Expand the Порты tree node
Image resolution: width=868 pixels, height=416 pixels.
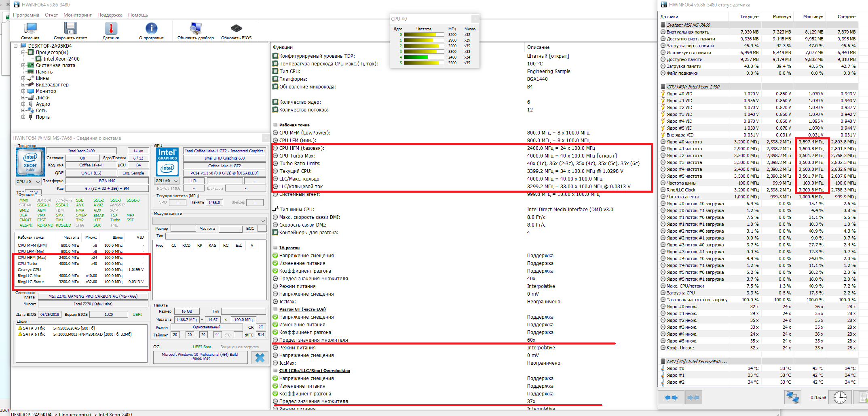pyautogui.click(x=23, y=117)
